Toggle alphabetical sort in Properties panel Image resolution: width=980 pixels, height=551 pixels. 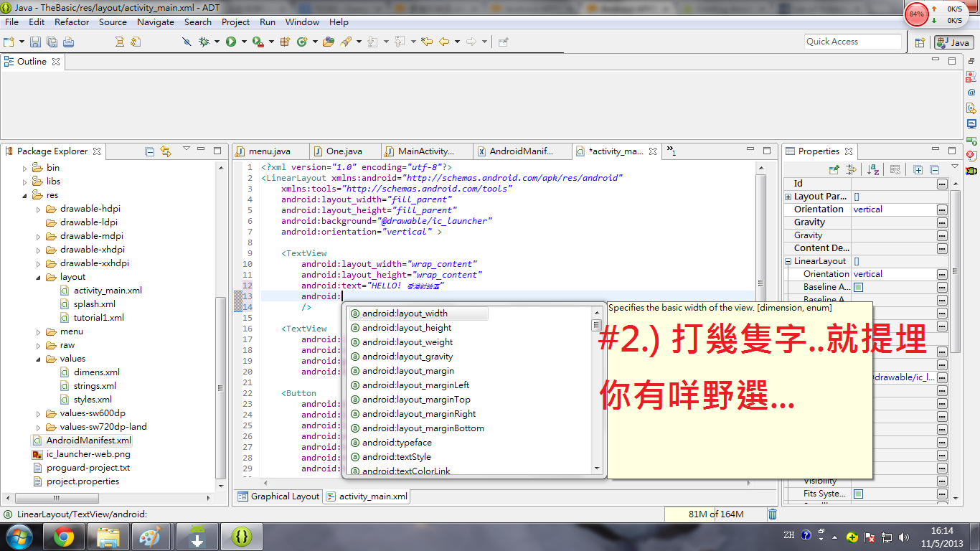873,170
